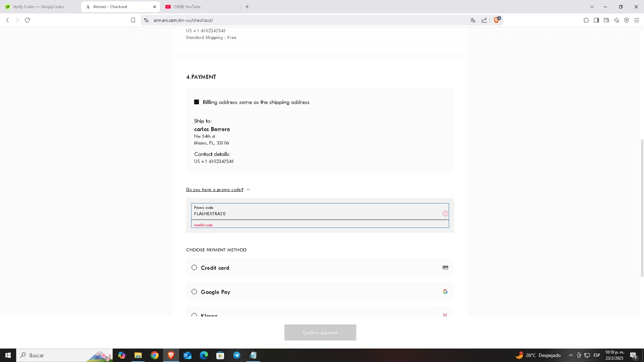Collapse the promo code section
The height and width of the screenshot is (362, 644).
point(218,190)
